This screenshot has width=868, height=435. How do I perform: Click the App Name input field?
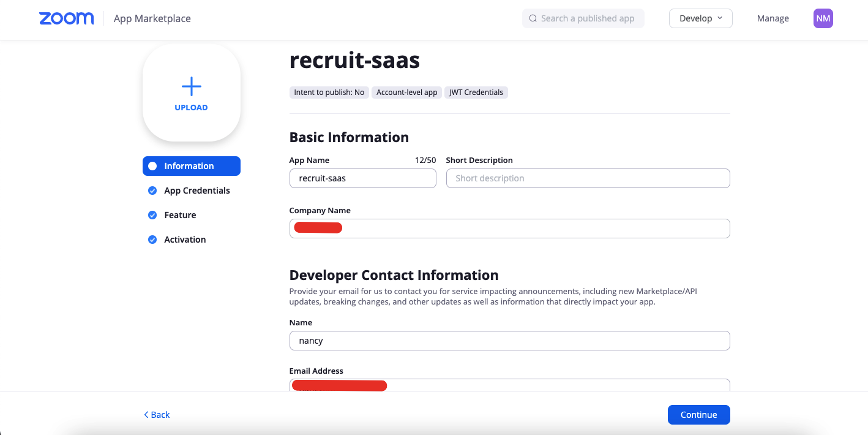[363, 178]
